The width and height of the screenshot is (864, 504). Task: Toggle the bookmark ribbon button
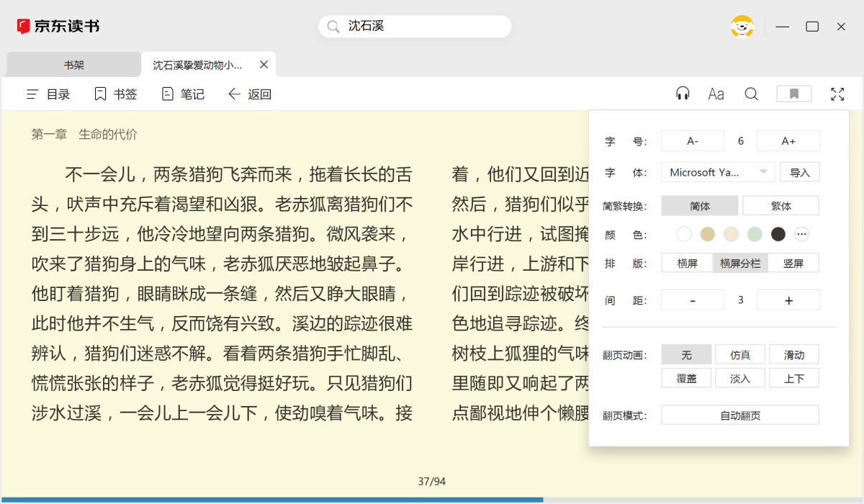[793, 94]
